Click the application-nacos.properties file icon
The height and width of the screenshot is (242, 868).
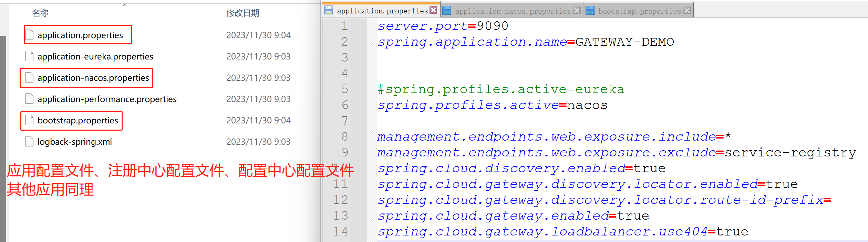pos(30,78)
